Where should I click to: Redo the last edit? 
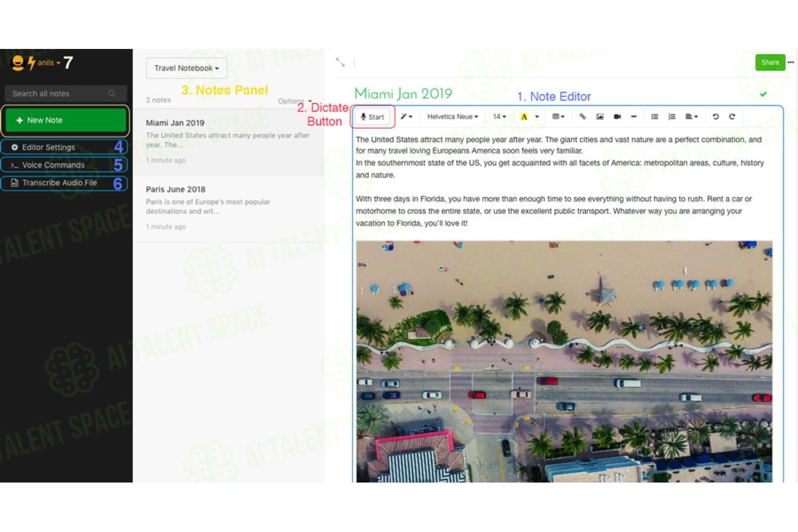(732, 117)
